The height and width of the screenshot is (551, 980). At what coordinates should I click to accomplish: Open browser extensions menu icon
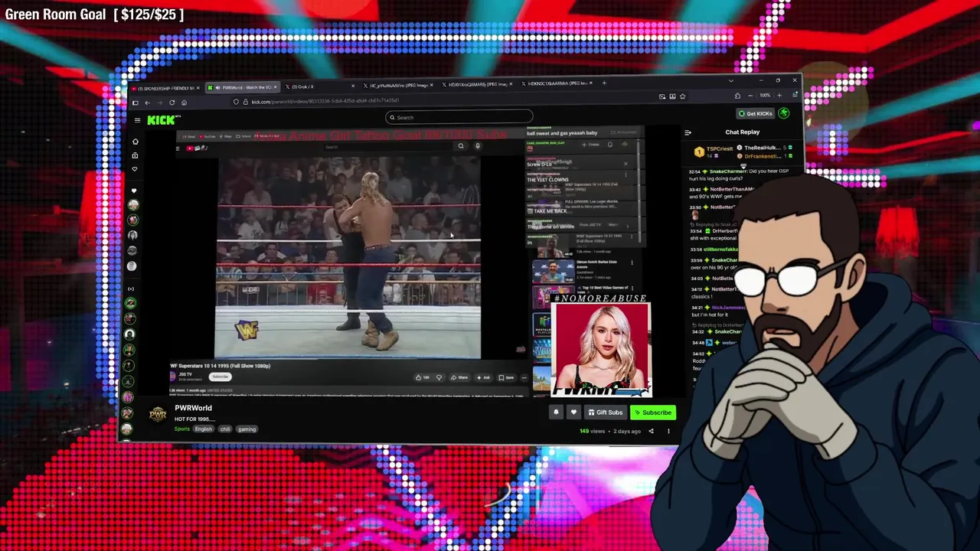click(x=737, y=96)
